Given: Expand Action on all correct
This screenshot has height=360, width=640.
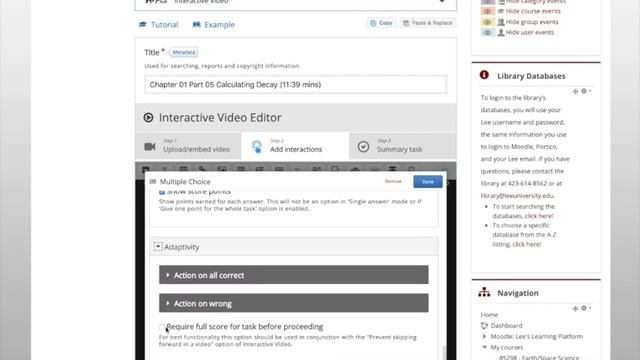Looking at the screenshot, I should pos(293,275).
